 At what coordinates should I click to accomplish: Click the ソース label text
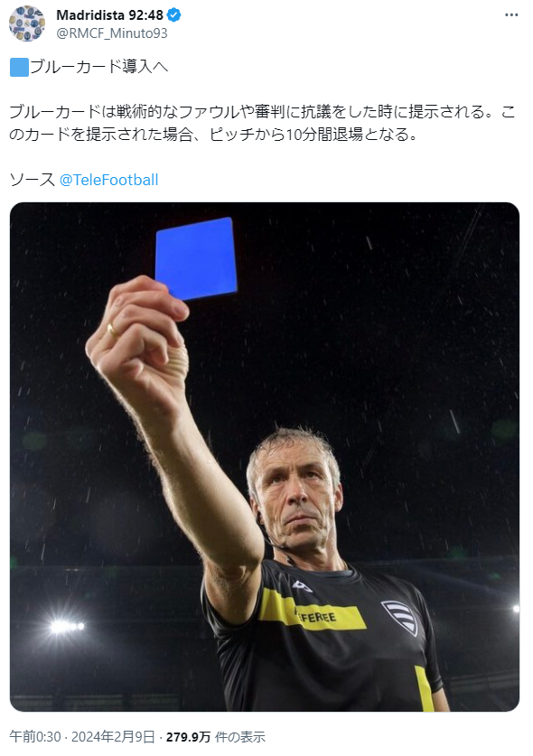(33, 180)
